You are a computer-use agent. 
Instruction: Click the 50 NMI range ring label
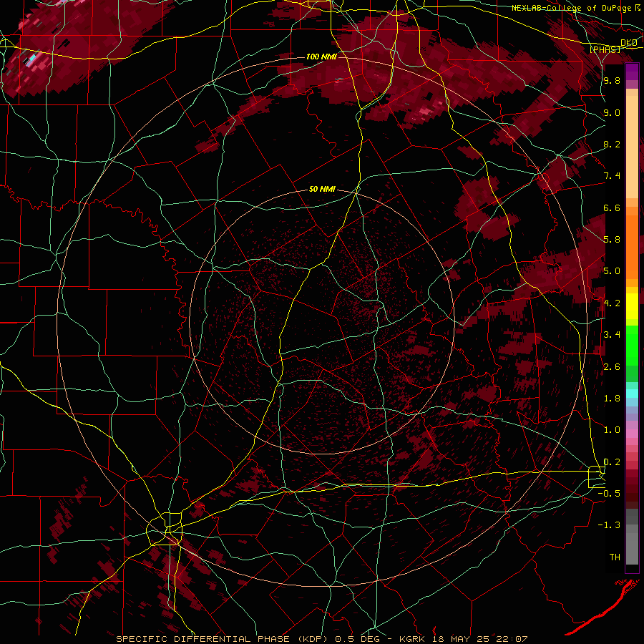pyautogui.click(x=322, y=190)
